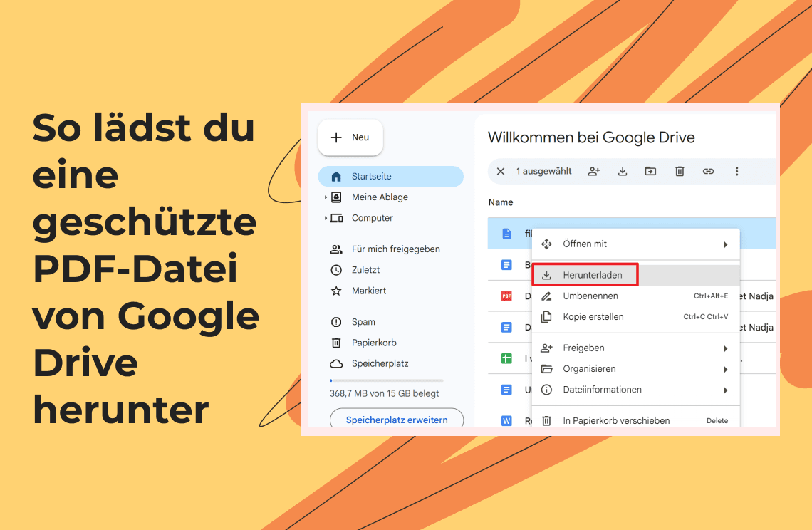Expand the Meine Ablage tree item

point(327,197)
